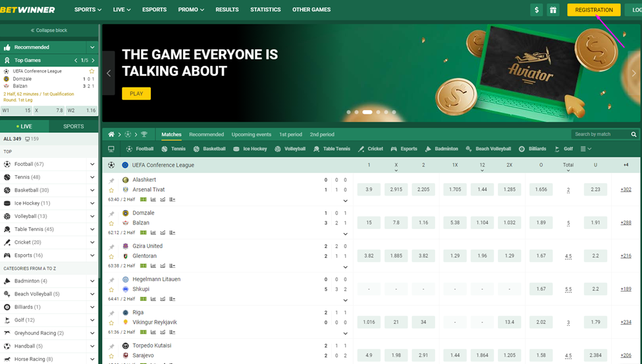Switch to the Recommended matches tab
This screenshot has height=364, width=642.
point(206,134)
